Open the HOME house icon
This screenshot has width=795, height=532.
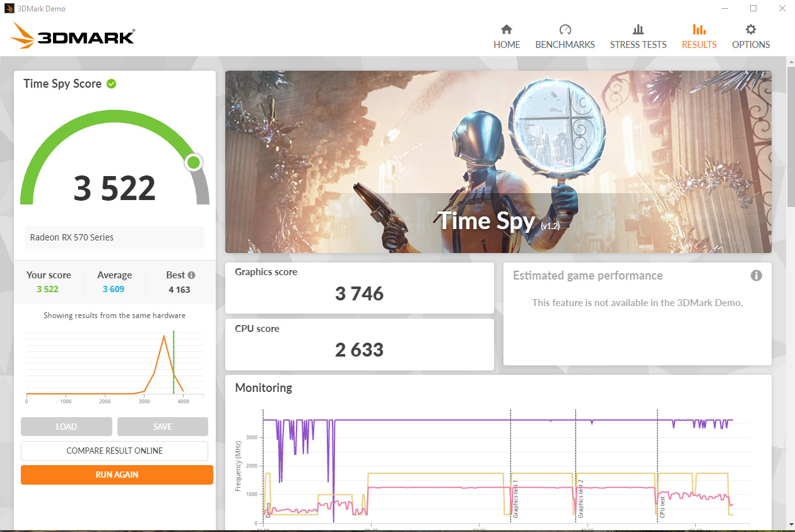click(506, 30)
